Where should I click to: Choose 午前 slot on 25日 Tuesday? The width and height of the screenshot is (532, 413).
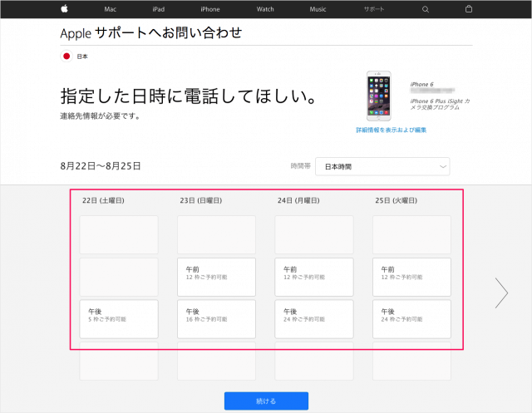click(411, 278)
